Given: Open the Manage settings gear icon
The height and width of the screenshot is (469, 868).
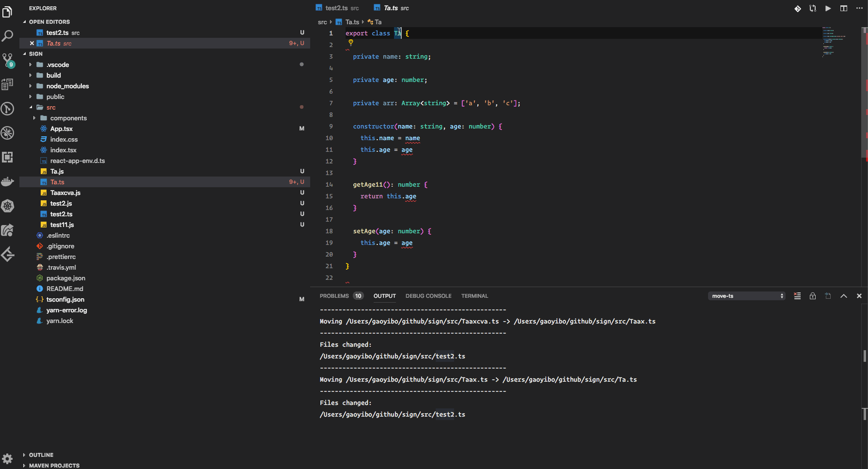Looking at the screenshot, I should click(x=8, y=458).
